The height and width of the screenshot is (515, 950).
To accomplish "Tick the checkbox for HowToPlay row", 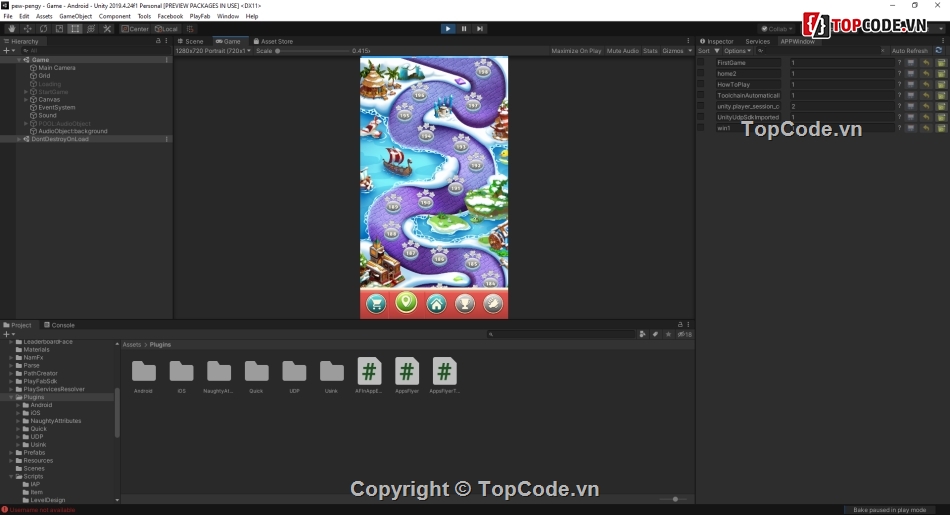I will coord(701,84).
